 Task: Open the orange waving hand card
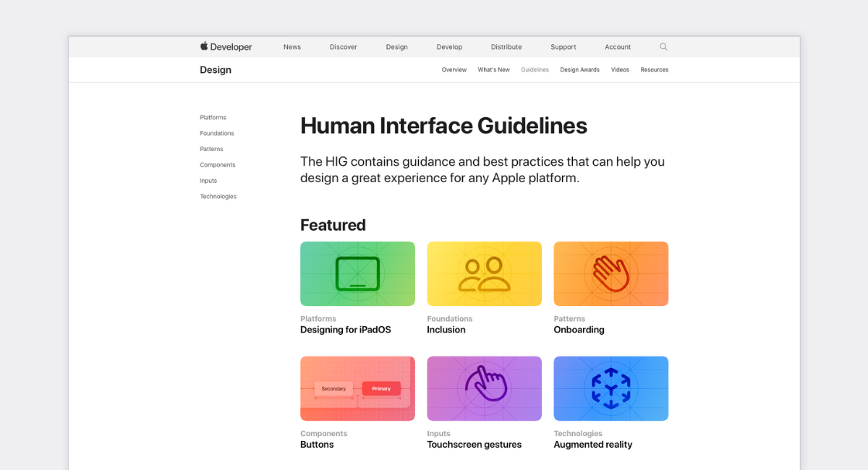(610, 273)
